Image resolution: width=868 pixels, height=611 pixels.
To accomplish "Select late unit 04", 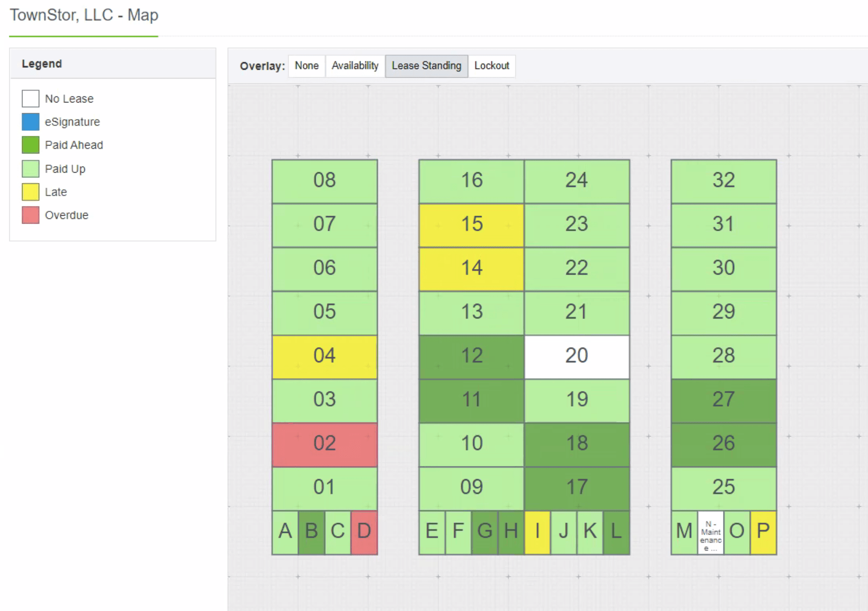I will 325,356.
